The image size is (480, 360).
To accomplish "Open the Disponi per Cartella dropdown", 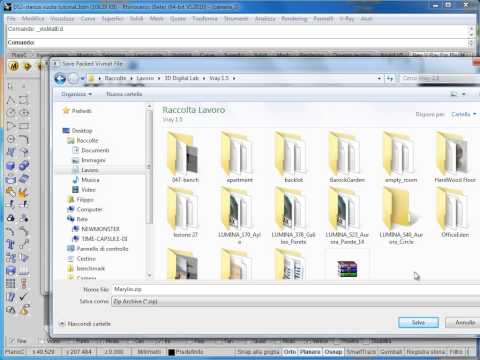I will tap(464, 114).
